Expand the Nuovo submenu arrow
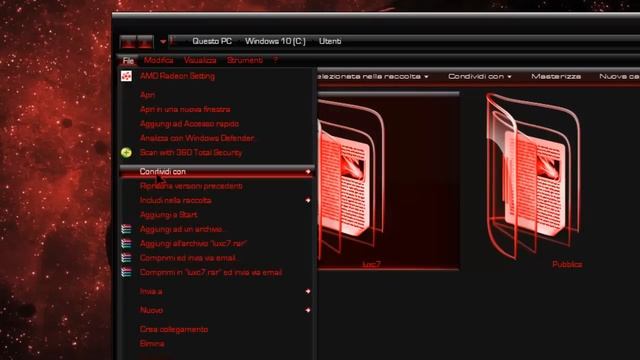Viewport: 640px width, 360px height. coord(308,310)
